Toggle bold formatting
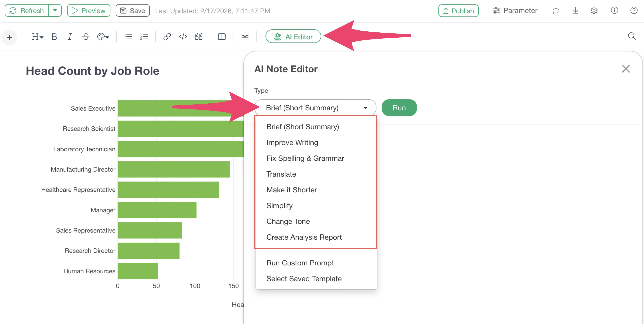The width and height of the screenshot is (644, 324). click(54, 37)
